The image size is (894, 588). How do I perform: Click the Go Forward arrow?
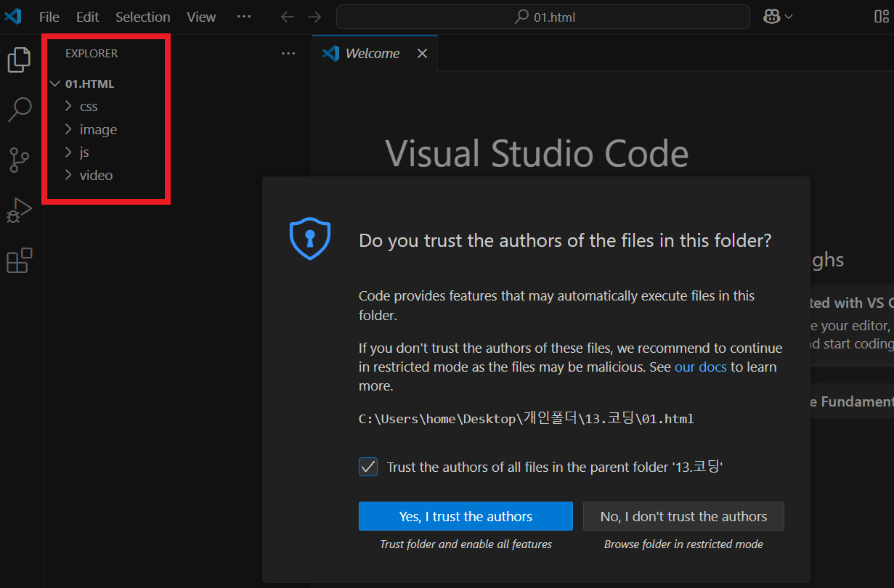(314, 17)
